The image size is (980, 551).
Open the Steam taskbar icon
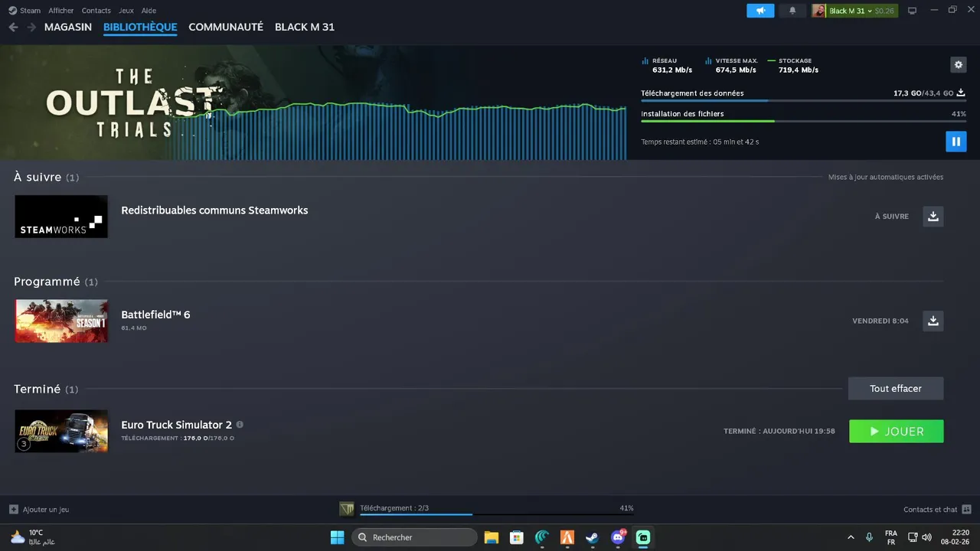click(593, 537)
